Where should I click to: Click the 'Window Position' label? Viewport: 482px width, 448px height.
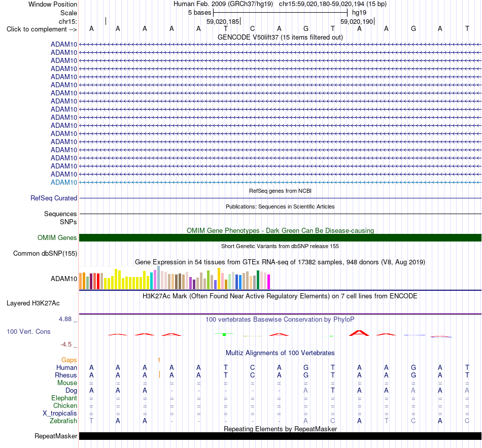point(53,4)
